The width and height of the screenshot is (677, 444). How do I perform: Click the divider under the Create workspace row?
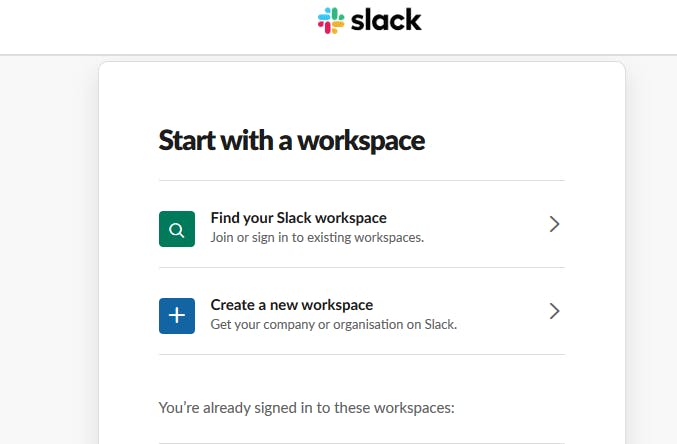pyautogui.click(x=361, y=354)
